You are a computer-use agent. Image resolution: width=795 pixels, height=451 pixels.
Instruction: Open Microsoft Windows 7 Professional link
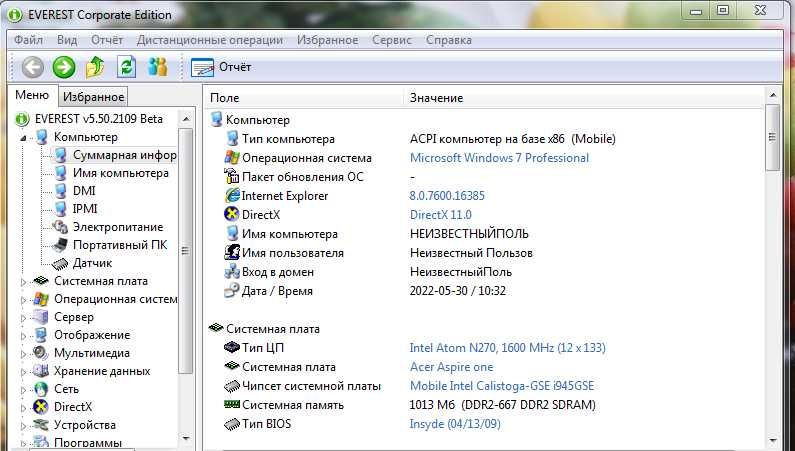(x=499, y=158)
